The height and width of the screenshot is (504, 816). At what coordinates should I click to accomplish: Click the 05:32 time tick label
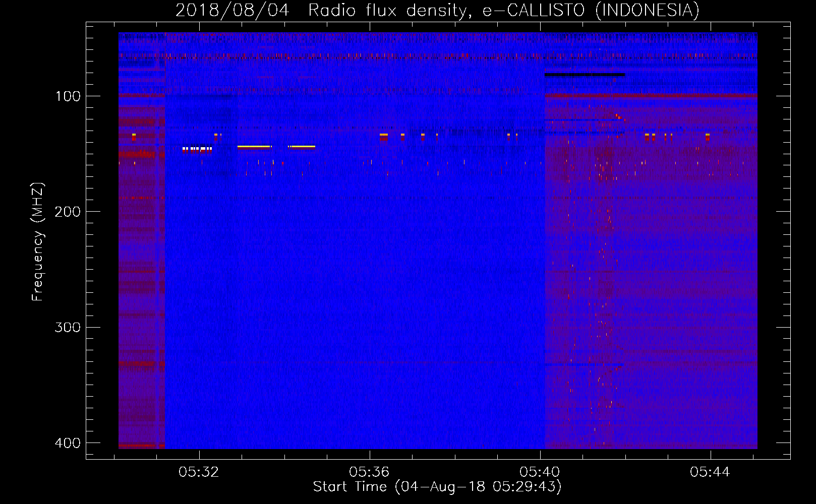pyautogui.click(x=199, y=472)
